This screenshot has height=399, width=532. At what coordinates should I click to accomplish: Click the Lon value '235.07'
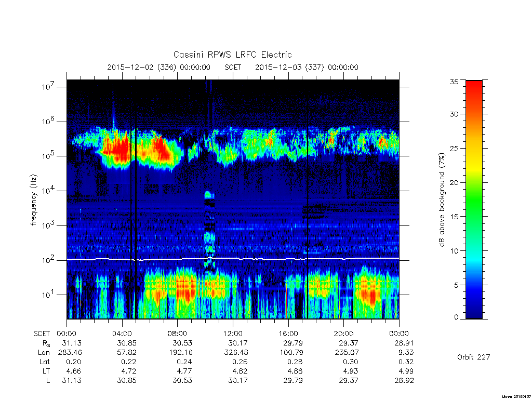(x=347, y=353)
